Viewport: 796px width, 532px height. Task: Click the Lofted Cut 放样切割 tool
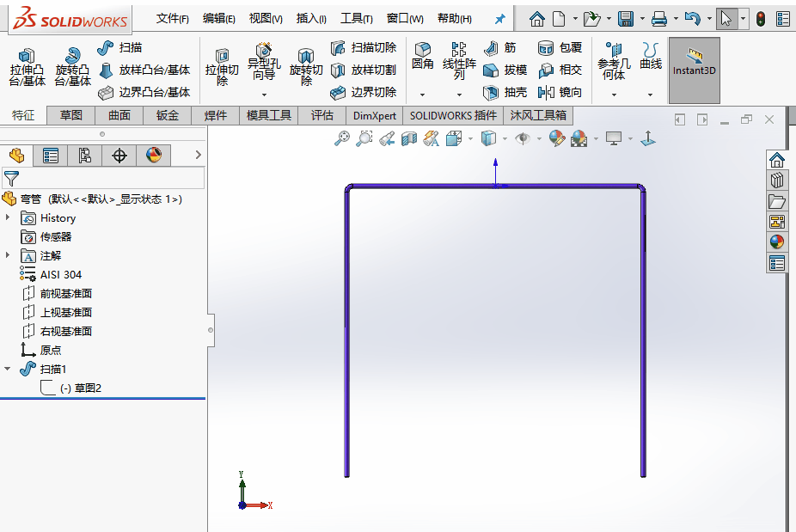pos(363,70)
